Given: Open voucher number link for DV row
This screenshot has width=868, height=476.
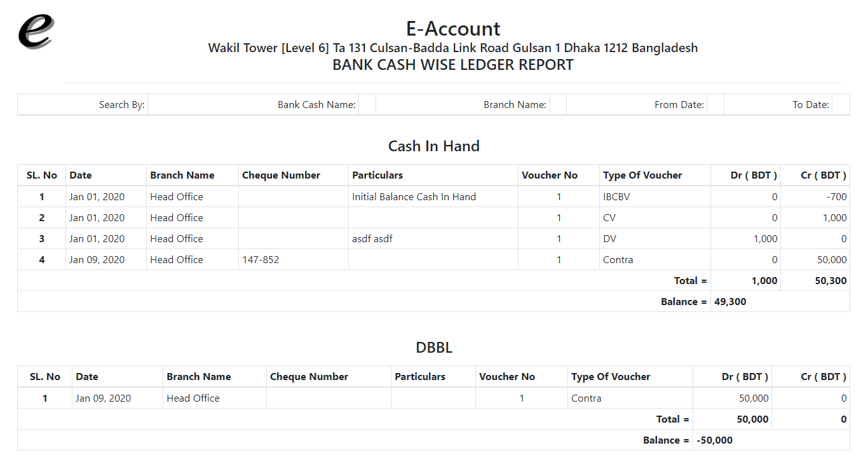Looking at the screenshot, I should click(559, 239).
